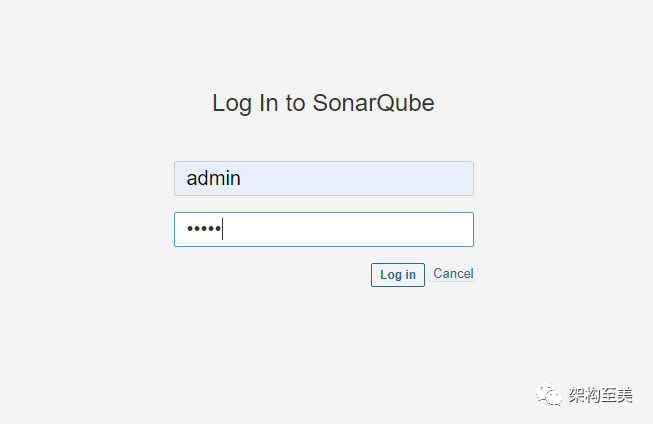Click the WeChat logo watermark icon
Screen dimensions: 653x424
coord(549,395)
